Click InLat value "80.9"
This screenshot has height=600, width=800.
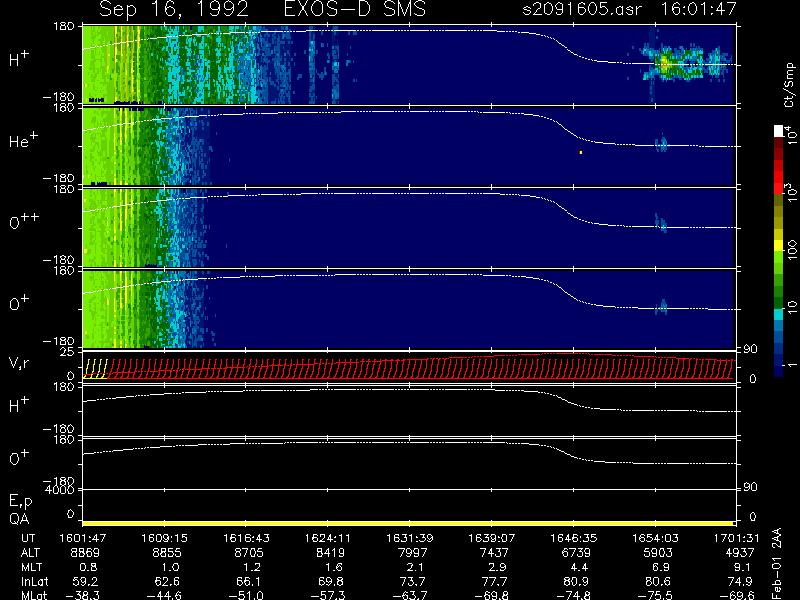tap(576, 582)
